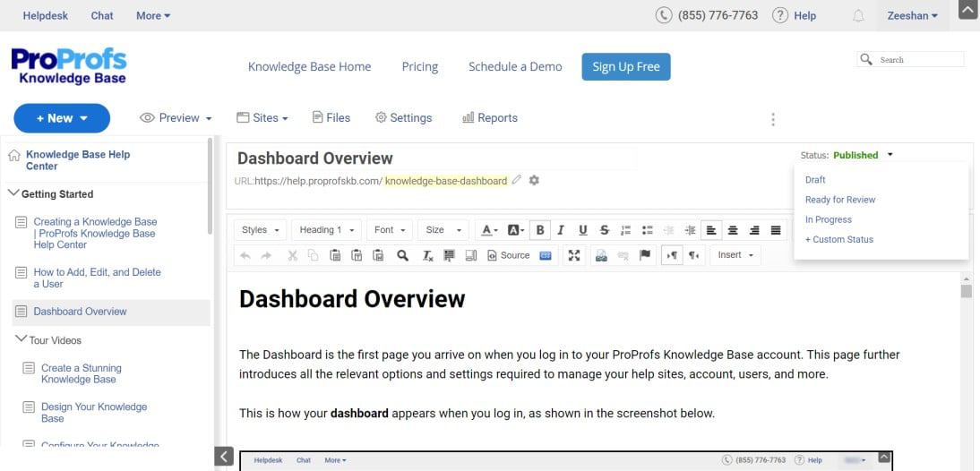Align text left

coord(711,230)
